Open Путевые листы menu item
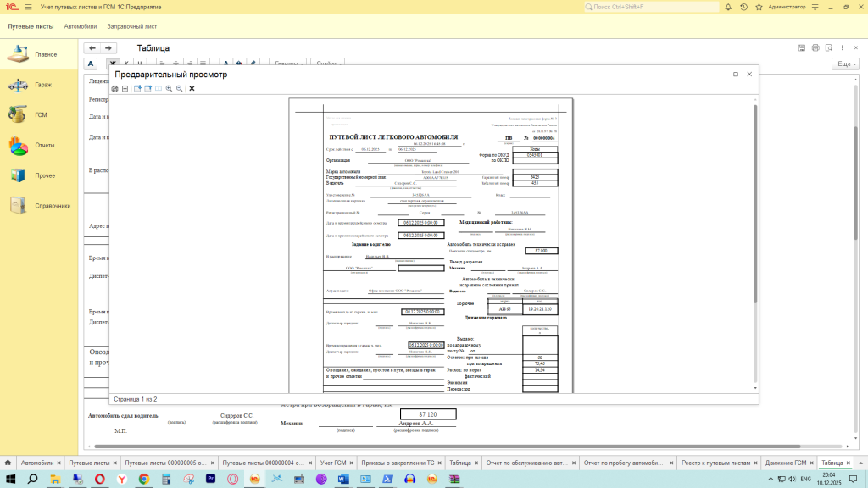This screenshot has height=488, width=868. [31, 26]
